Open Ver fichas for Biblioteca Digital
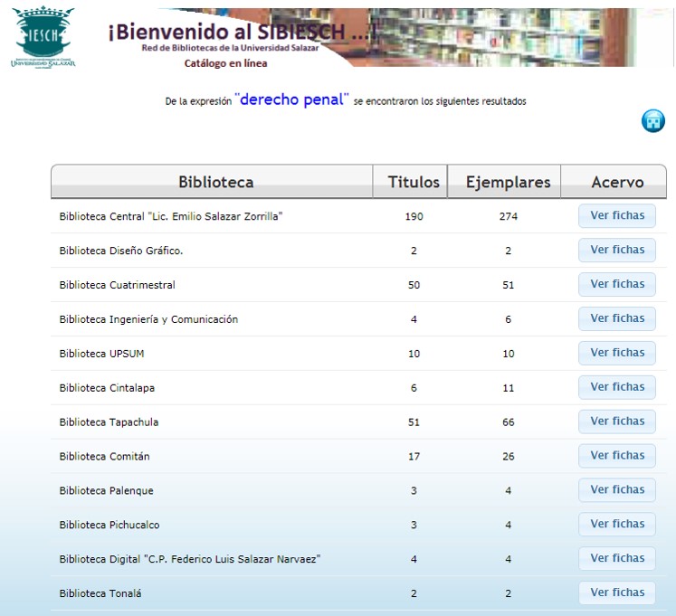Viewport: 676px width, 616px height. (616, 559)
